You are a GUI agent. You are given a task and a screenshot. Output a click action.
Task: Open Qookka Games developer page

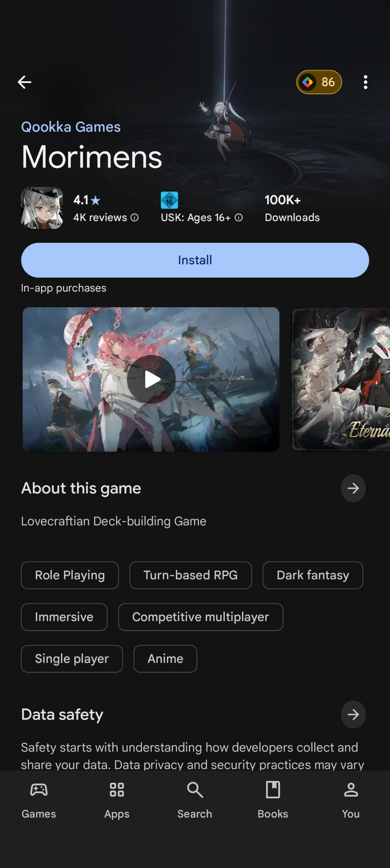click(71, 127)
